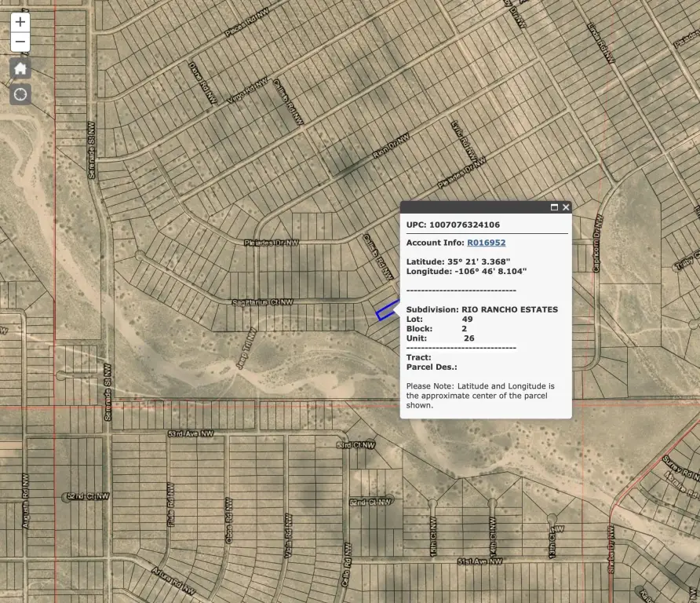Click the RIO RANCHO ESTATES subdivision text
Screen dimensions: 700x603
click(x=509, y=309)
